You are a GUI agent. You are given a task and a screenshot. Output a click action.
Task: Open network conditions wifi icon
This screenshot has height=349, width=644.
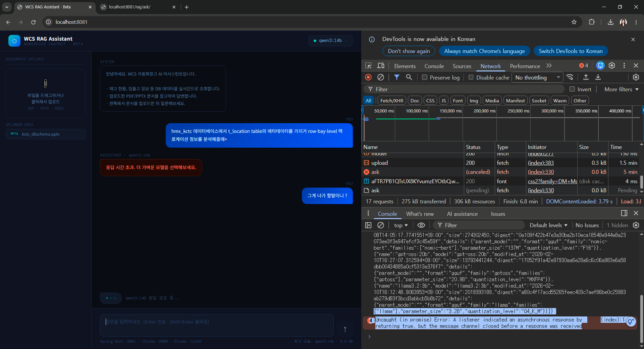[x=570, y=77]
